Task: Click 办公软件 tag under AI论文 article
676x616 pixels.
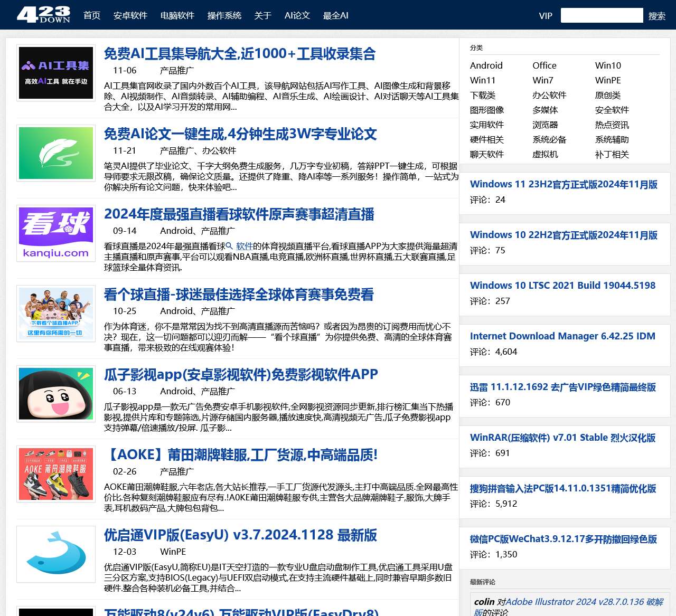Action: [219, 150]
